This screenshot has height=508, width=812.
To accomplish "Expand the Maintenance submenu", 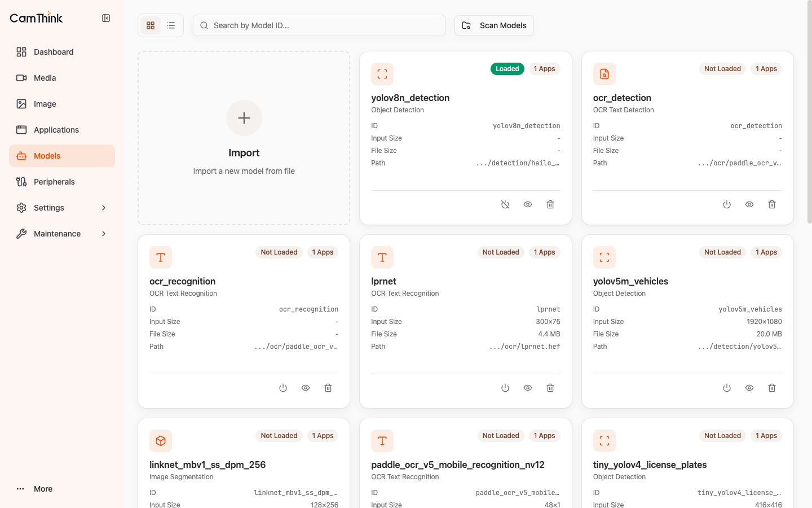I will [x=62, y=234].
